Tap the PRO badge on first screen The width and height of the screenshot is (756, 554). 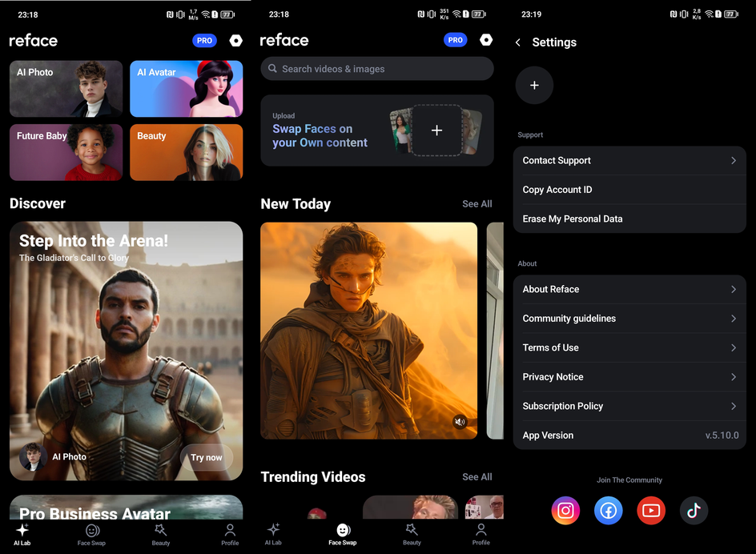204,41
